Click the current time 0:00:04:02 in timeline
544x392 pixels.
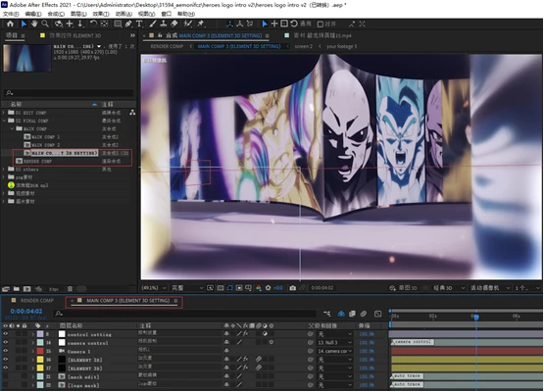(x=26, y=312)
